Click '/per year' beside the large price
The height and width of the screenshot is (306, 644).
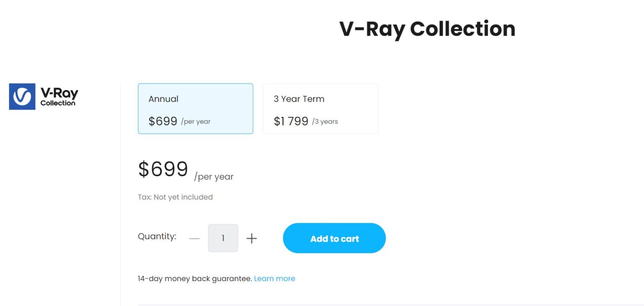214,177
